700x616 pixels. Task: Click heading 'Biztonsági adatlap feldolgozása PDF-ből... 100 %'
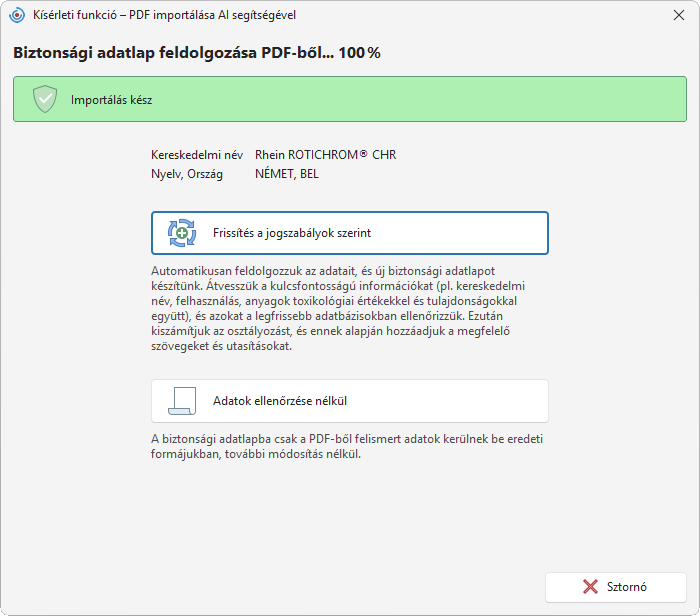click(197, 53)
